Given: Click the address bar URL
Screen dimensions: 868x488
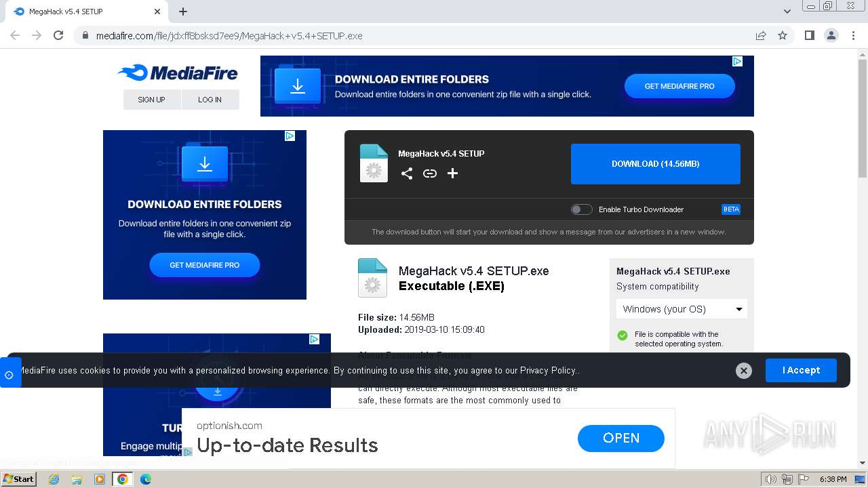Looking at the screenshot, I should pyautogui.click(x=229, y=36).
